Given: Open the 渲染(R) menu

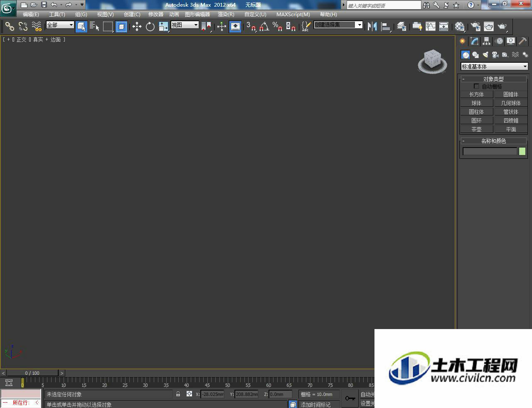Looking at the screenshot, I should [226, 14].
